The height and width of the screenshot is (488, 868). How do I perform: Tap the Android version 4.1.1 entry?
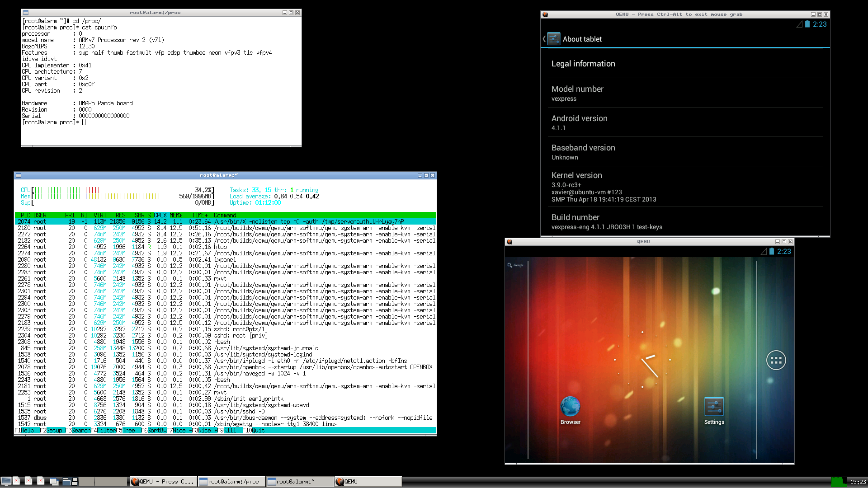[685, 122]
